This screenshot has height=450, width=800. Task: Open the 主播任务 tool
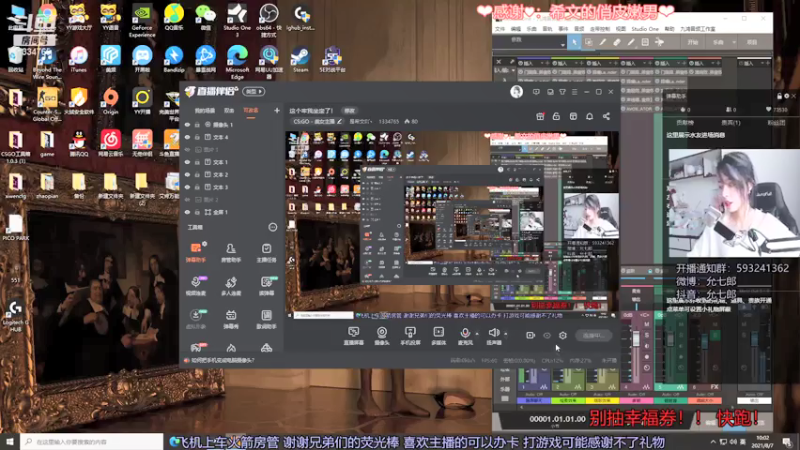[266, 252]
